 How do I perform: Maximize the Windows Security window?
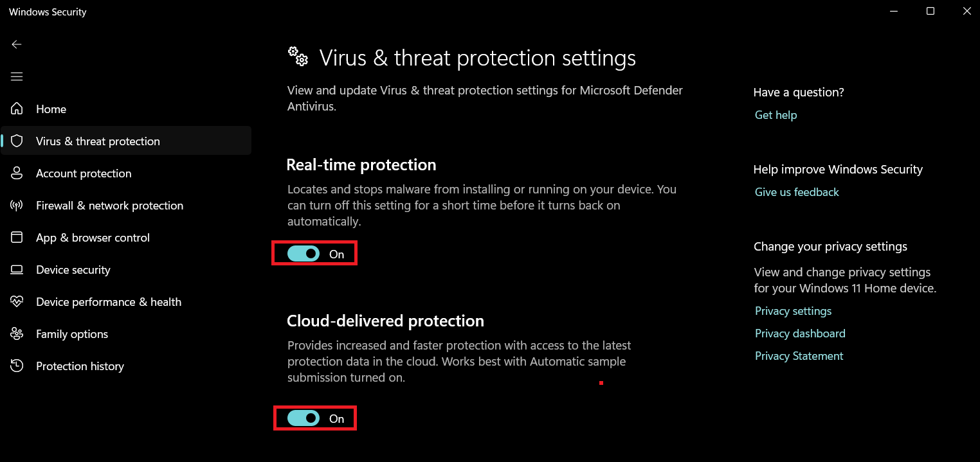click(930, 12)
